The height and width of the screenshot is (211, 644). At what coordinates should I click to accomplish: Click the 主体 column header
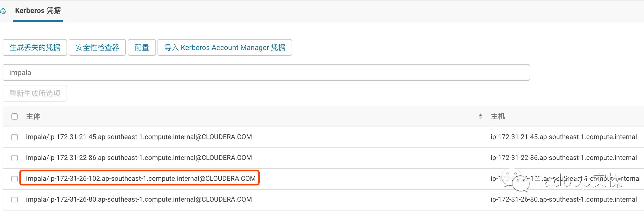(33, 116)
